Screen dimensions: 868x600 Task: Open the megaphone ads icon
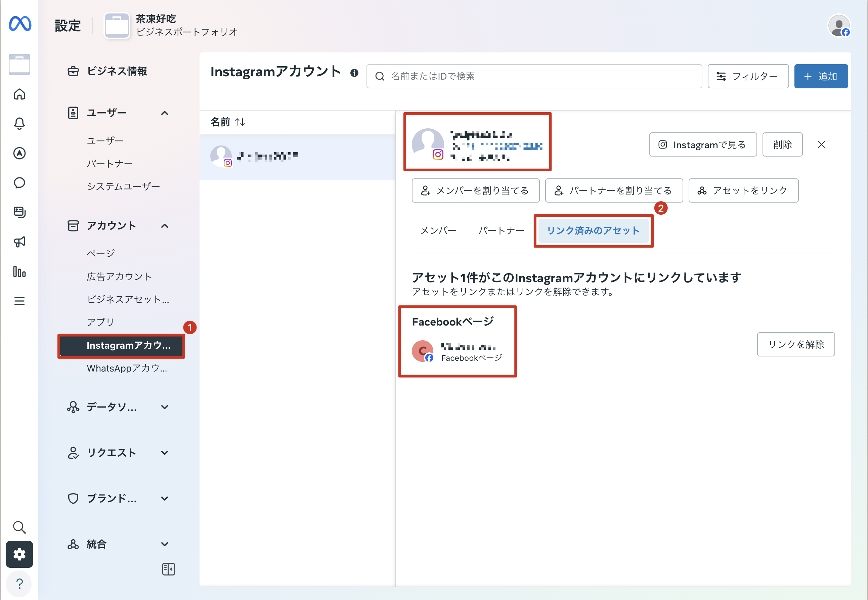point(19,242)
